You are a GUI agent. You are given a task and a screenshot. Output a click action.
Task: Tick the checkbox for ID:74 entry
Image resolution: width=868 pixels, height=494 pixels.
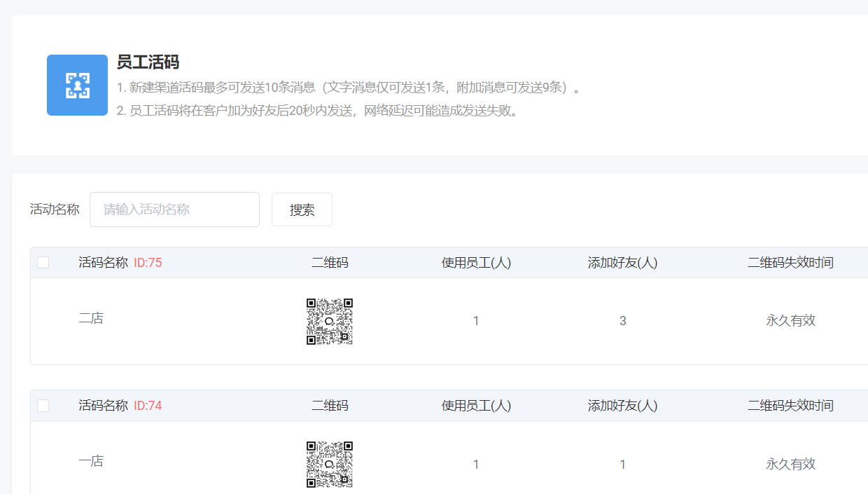[43, 406]
